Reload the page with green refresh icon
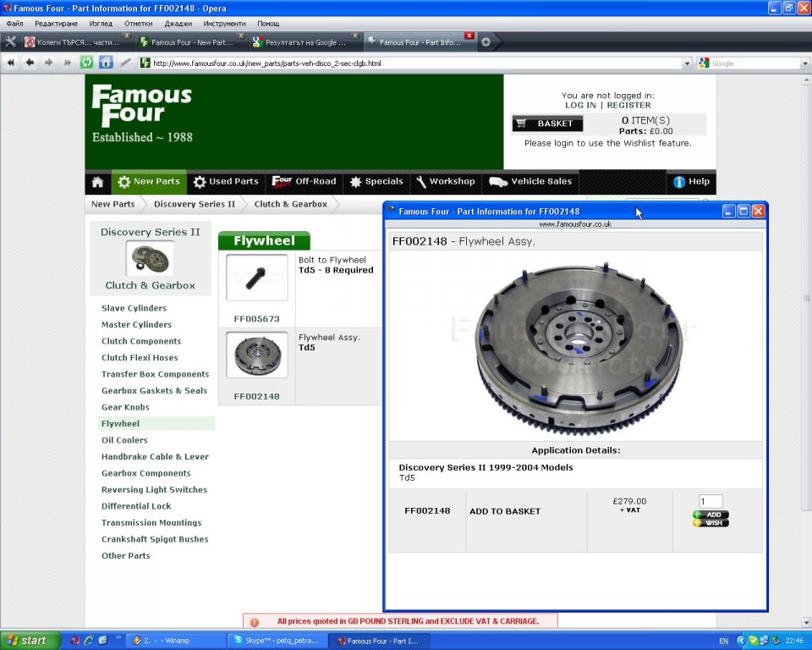The image size is (812, 650). point(86,63)
